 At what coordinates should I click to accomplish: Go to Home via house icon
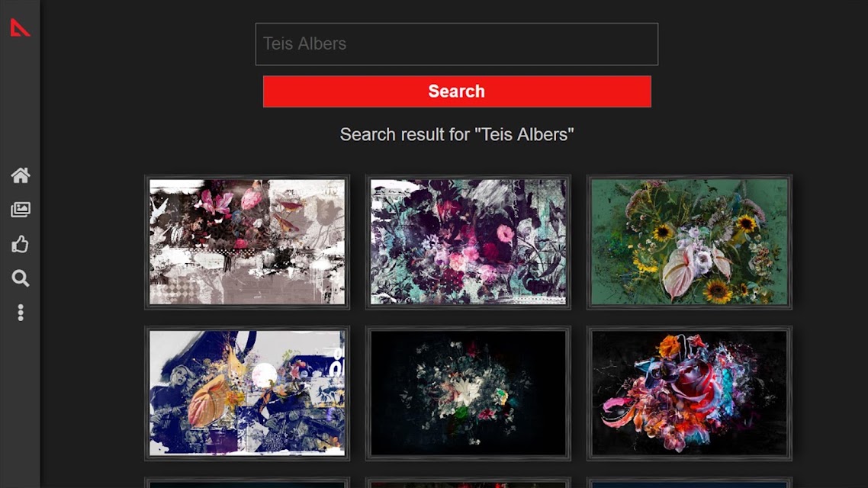[x=21, y=175]
